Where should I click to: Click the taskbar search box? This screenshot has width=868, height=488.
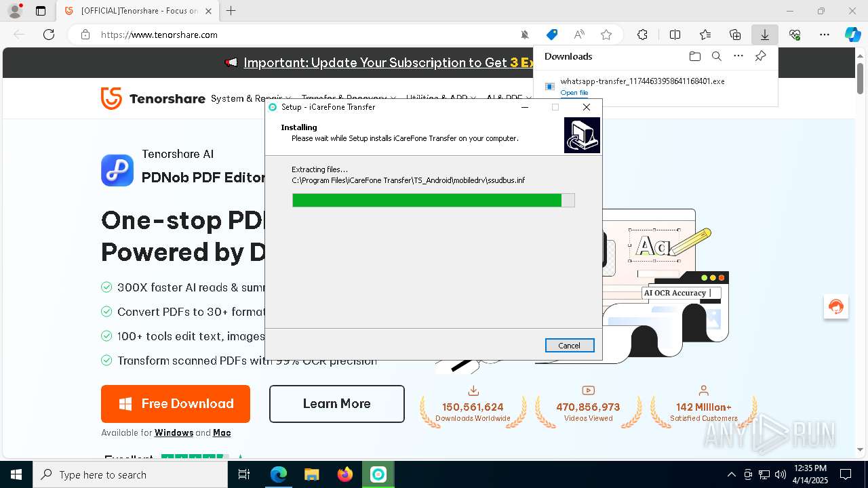click(130, 474)
